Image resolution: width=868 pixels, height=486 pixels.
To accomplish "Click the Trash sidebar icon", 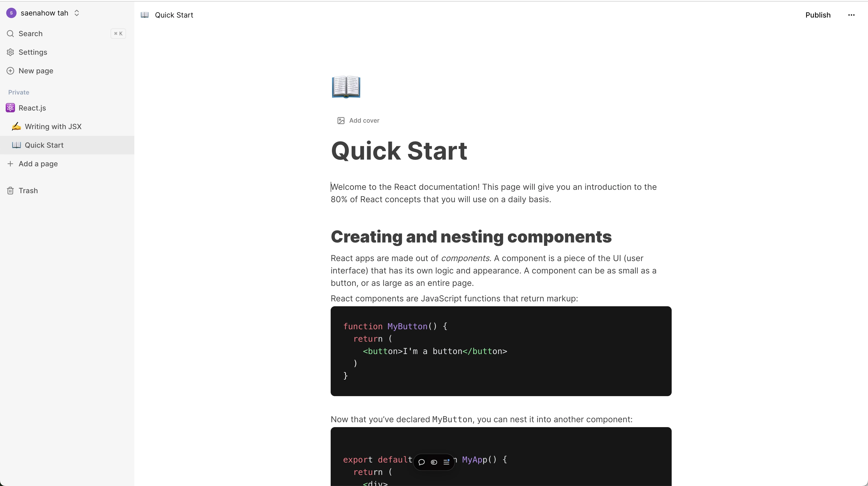I will [x=10, y=190].
